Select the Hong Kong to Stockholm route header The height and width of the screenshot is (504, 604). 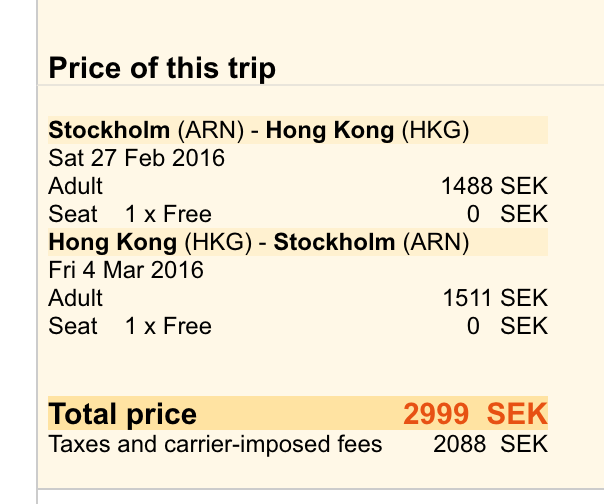259,242
